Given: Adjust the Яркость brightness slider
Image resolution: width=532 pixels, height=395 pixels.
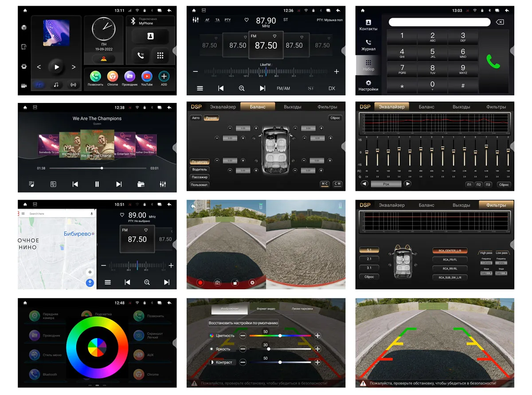Looking at the screenshot, I should (x=280, y=349).
